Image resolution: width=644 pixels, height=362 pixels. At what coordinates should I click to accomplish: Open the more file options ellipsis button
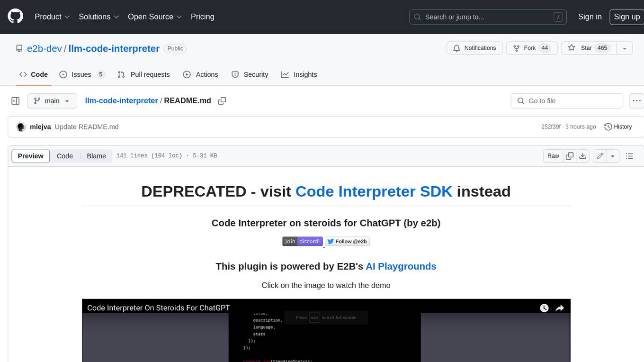636,101
